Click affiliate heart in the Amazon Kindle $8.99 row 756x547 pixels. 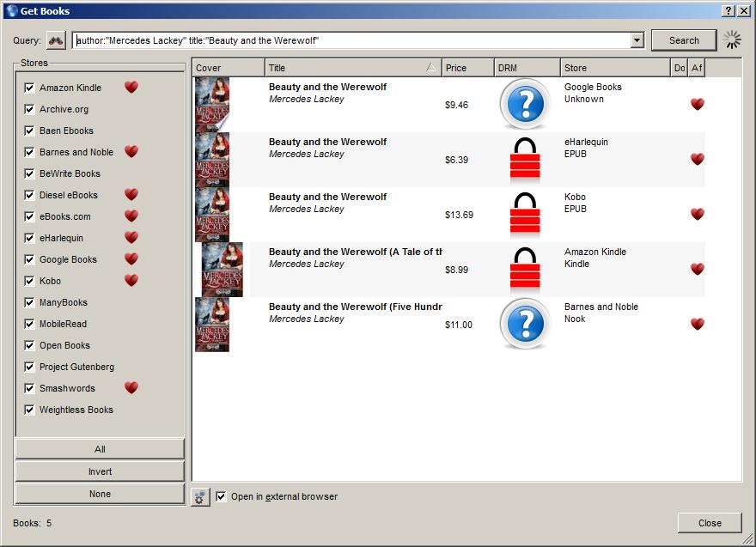tap(698, 269)
